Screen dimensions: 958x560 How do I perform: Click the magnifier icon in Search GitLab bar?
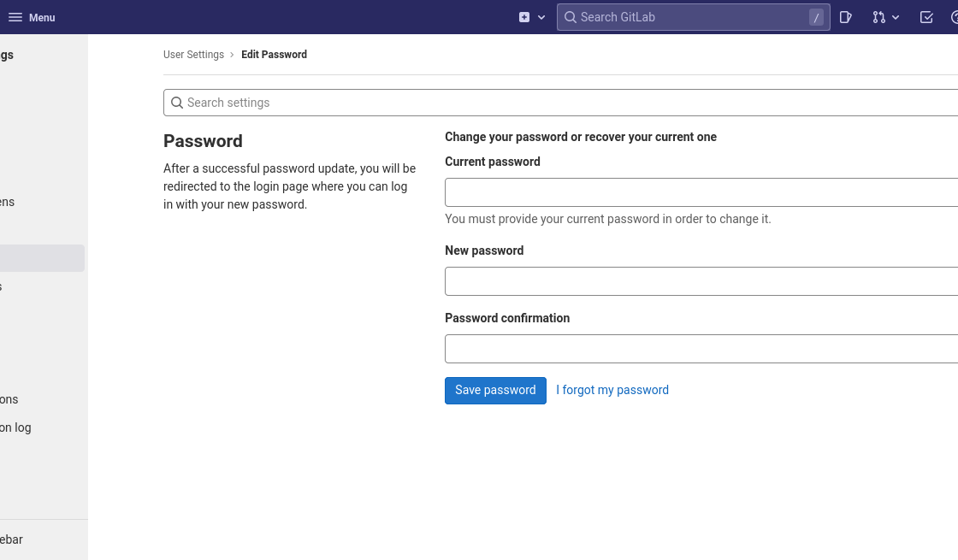tap(571, 17)
